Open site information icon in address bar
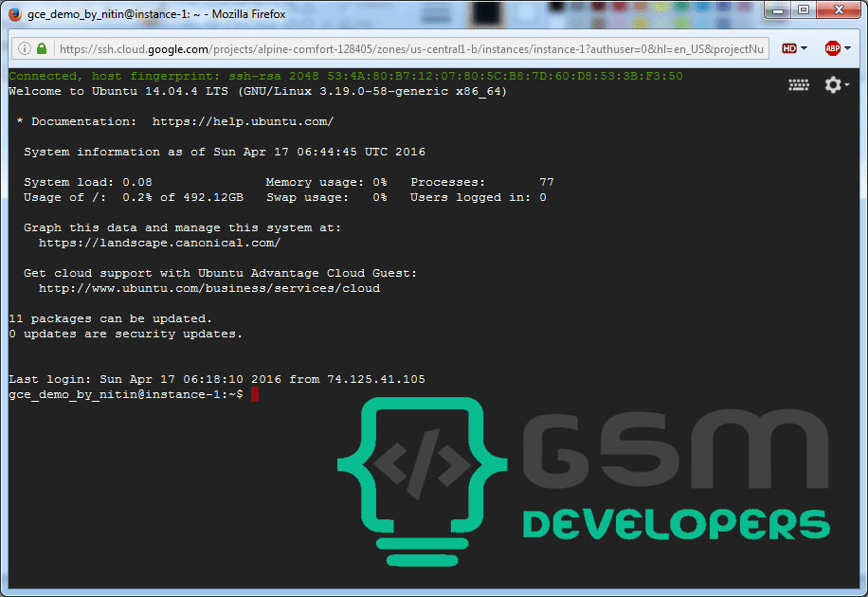Image resolution: width=868 pixels, height=597 pixels. coord(25,48)
